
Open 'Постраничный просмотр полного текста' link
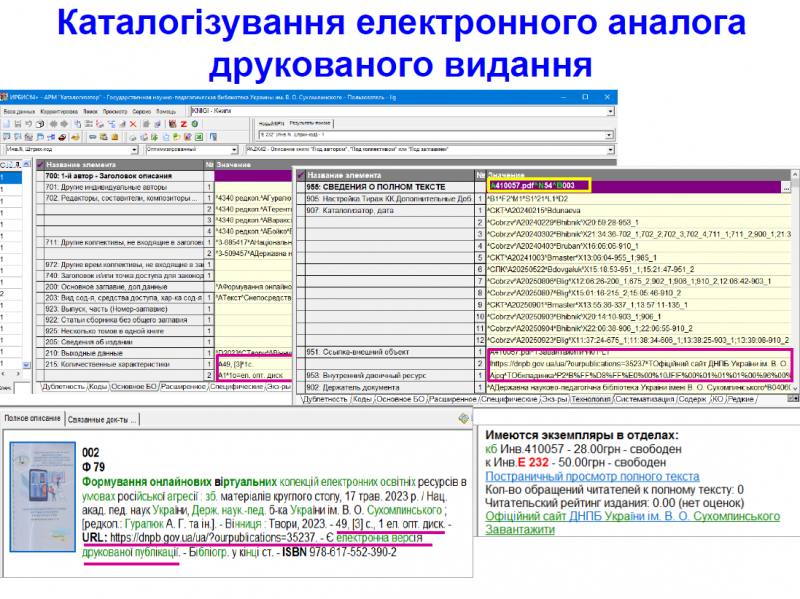591,477
